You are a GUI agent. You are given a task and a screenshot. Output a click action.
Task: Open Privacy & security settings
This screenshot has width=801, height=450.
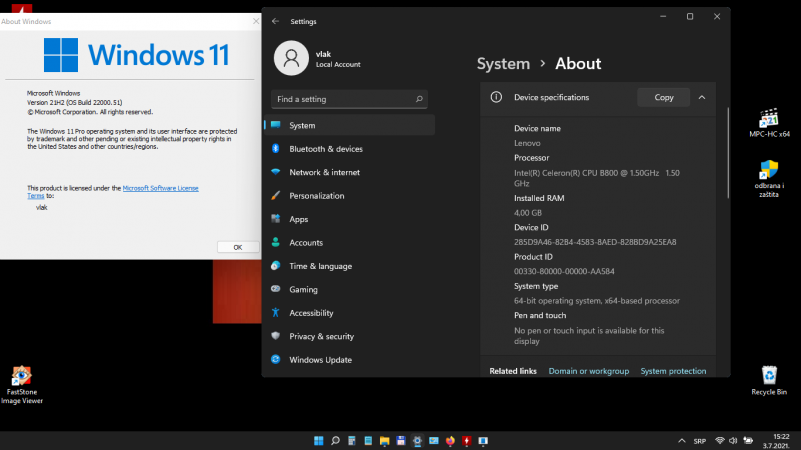point(349,337)
